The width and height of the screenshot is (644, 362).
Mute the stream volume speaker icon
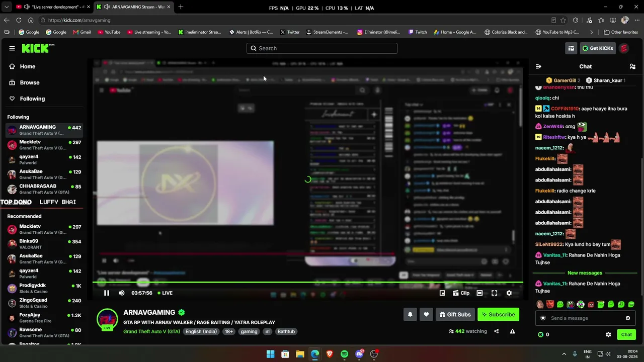[x=121, y=293]
